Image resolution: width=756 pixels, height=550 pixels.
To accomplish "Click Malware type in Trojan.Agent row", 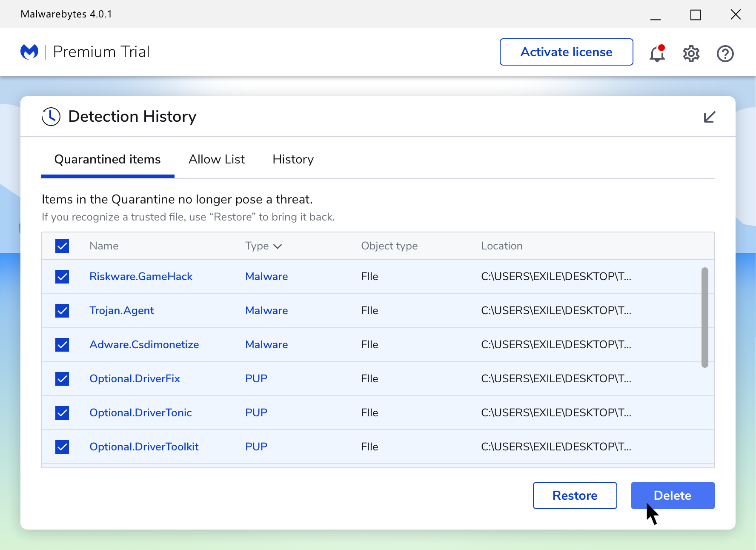I will [267, 311].
